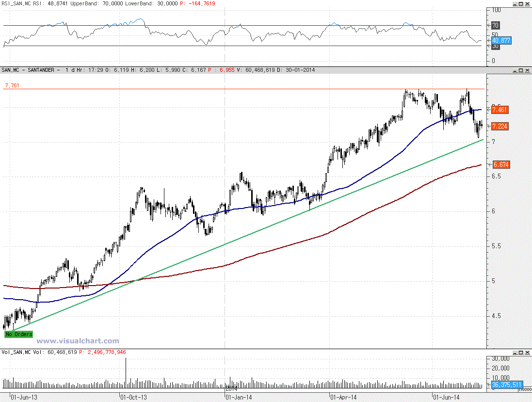The width and height of the screenshot is (532, 402).
Task: Maximize the SANTANDER price chart panel
Action: [x=521, y=70]
